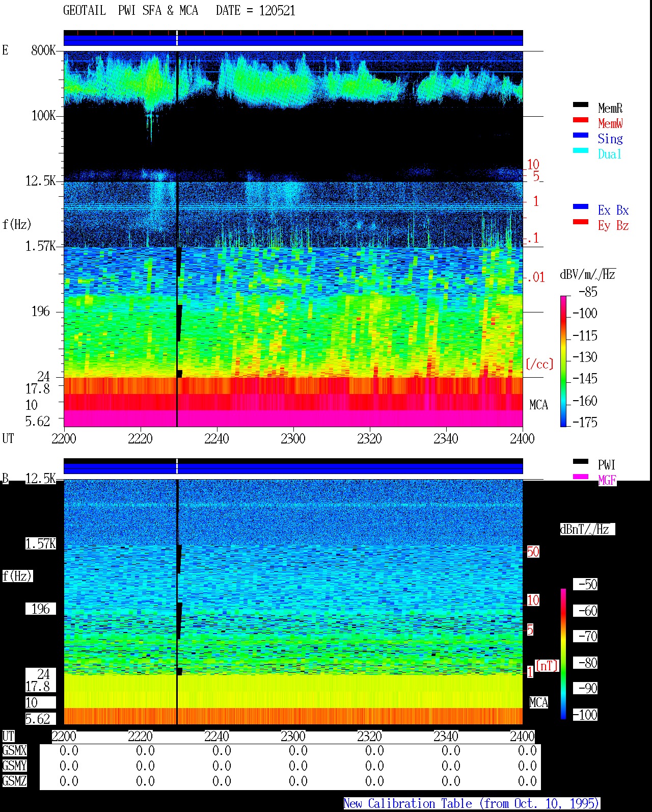Viewport: 652px width, 812px height.
Task: Click the red MemW legend swatch
Action: click(x=581, y=120)
